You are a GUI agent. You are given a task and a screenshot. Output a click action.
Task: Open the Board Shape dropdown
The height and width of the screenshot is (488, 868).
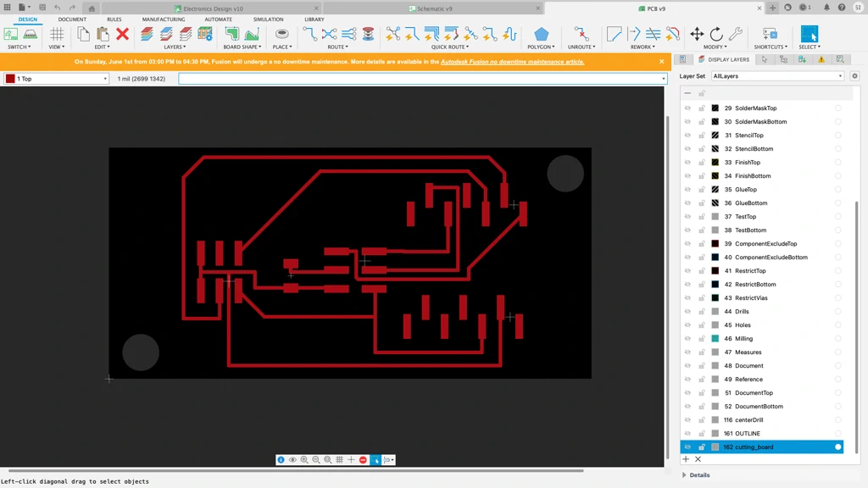coord(242,47)
